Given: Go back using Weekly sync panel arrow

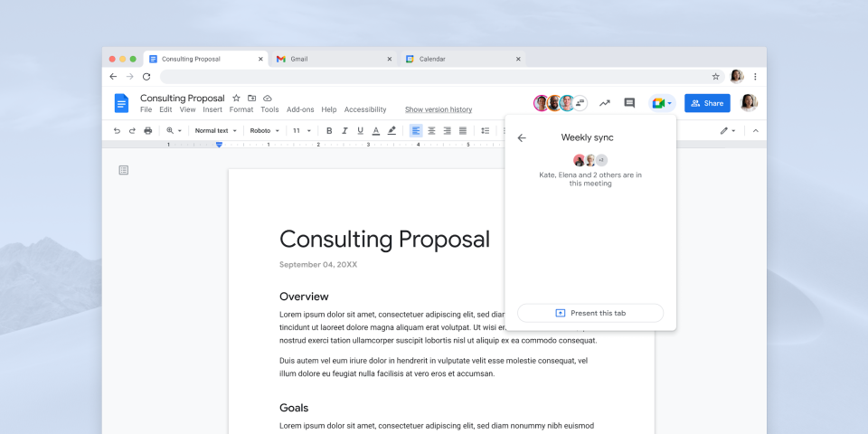Looking at the screenshot, I should tap(522, 138).
